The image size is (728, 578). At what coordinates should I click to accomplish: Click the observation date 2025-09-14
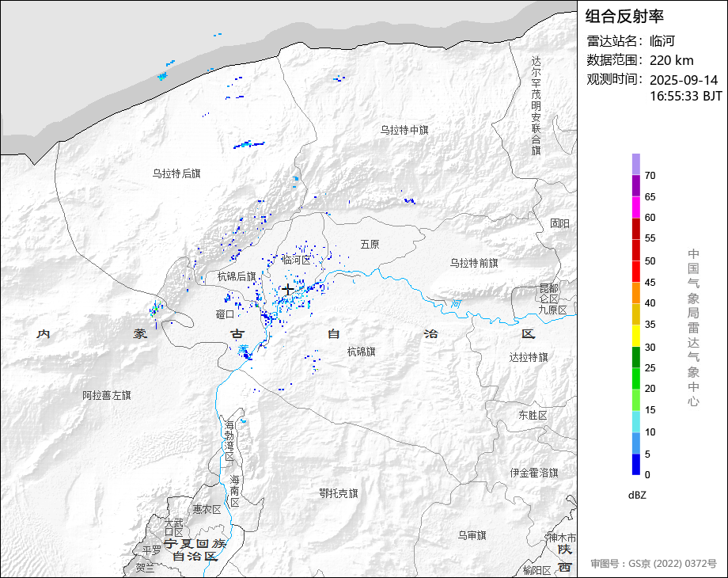click(684, 80)
